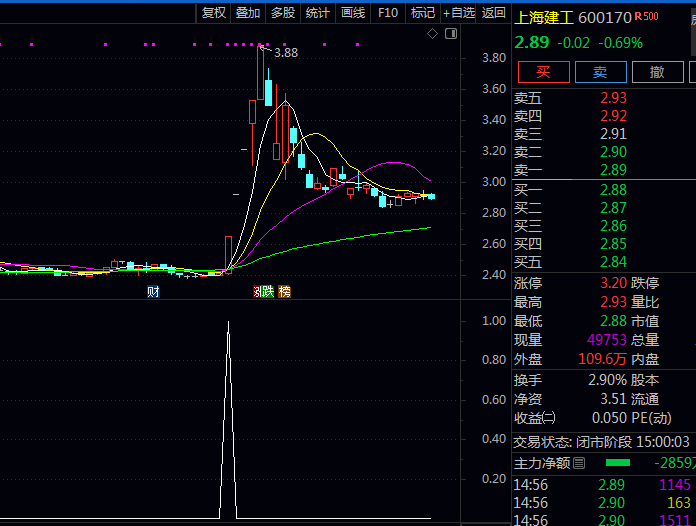
Task: Open the 统计 statistics menu
Action: coord(318,12)
